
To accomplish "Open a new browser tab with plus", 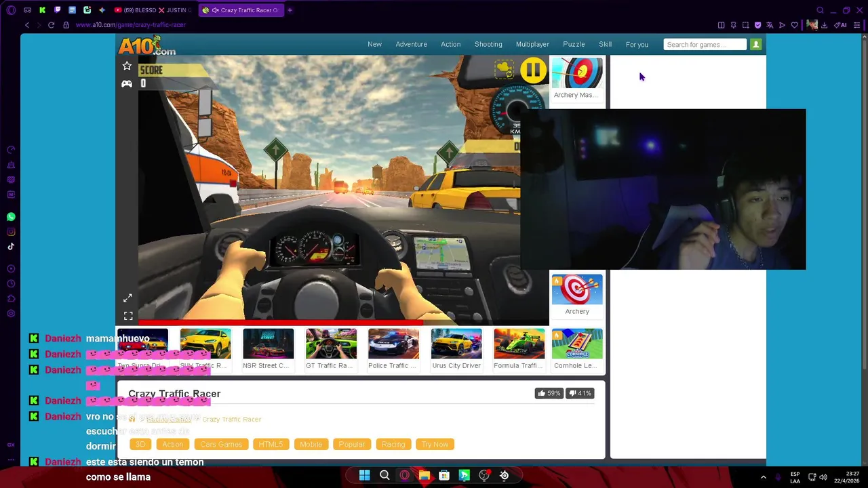I will click(x=290, y=10).
